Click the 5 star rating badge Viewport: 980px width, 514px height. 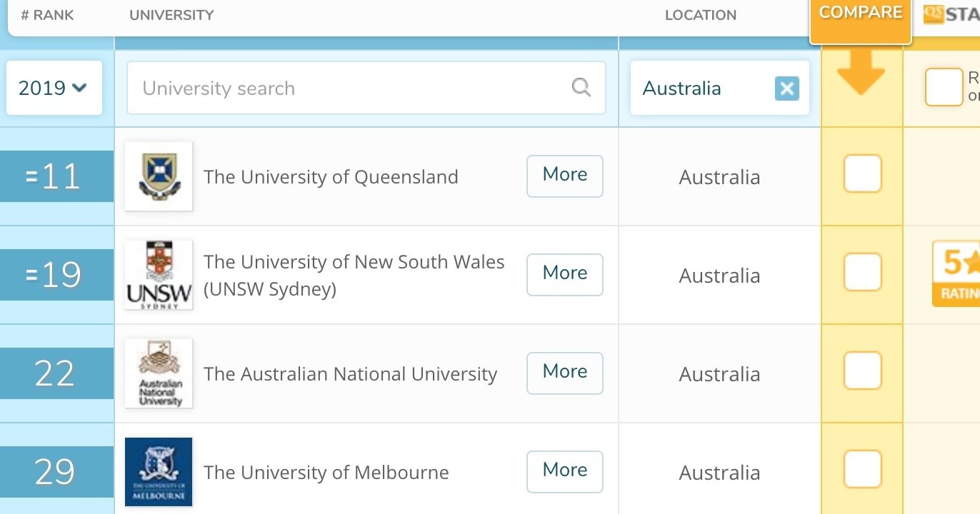957,273
